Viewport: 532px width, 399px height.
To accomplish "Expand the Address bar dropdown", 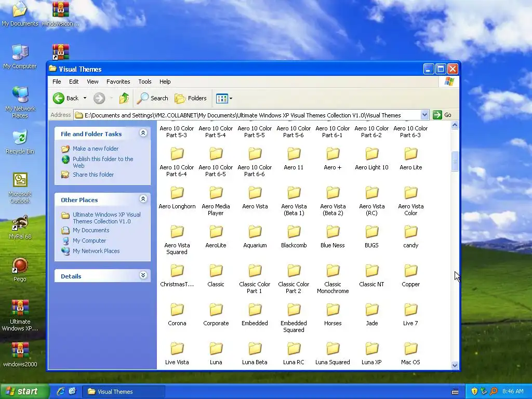I will 424,115.
